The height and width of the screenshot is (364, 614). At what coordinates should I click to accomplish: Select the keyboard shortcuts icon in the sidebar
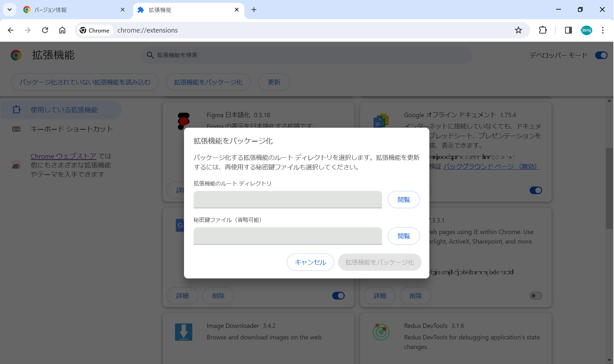pos(16,129)
